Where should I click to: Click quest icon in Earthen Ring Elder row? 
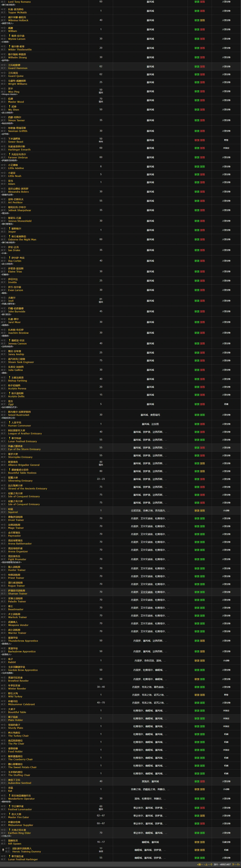(10, 830)
